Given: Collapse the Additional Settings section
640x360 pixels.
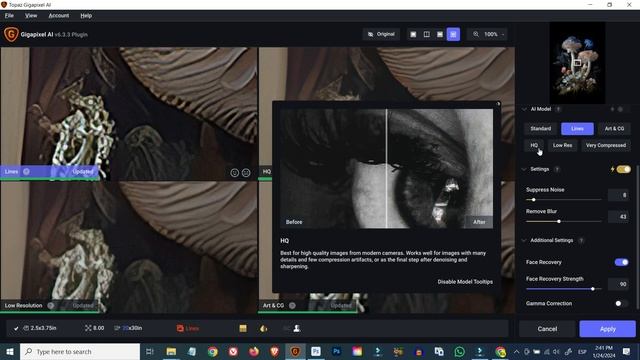Looking at the screenshot, I should (524, 240).
